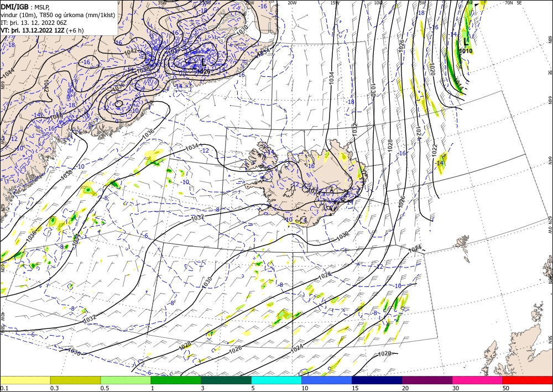
Task: Click the blue 10–15 mm legend swatch
Action: coord(327,380)
